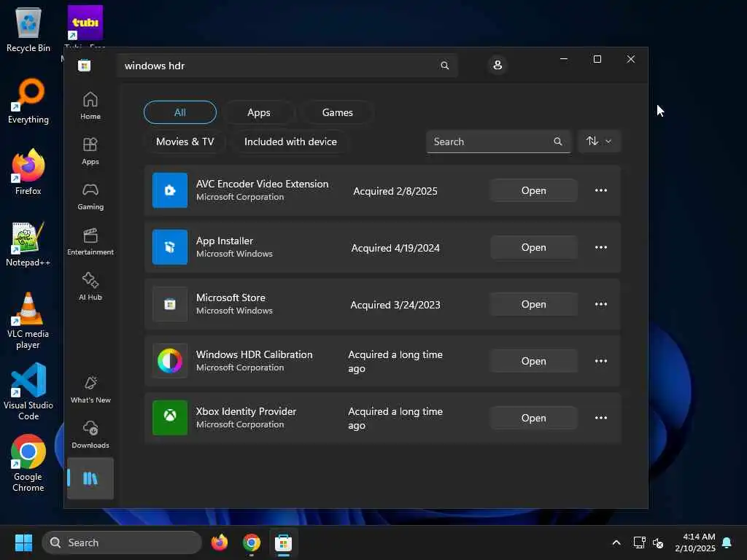Click AVC Encoder Video Extension app icon
747x560 pixels.
click(169, 190)
